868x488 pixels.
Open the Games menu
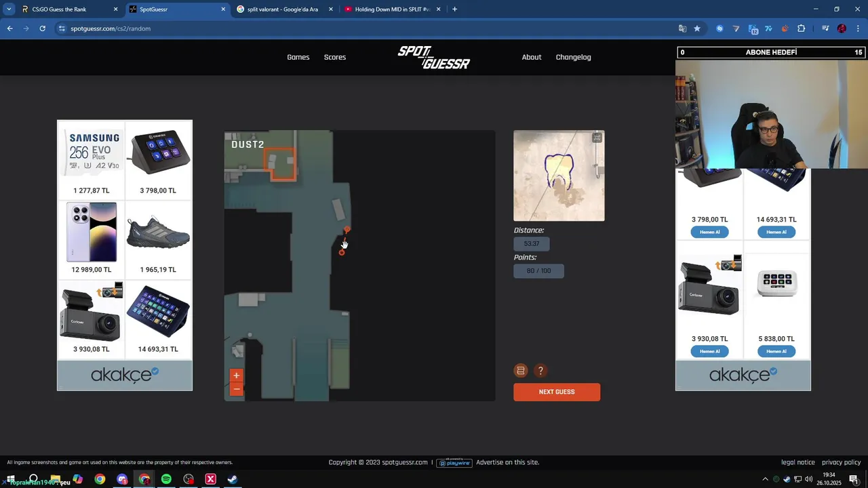click(298, 57)
